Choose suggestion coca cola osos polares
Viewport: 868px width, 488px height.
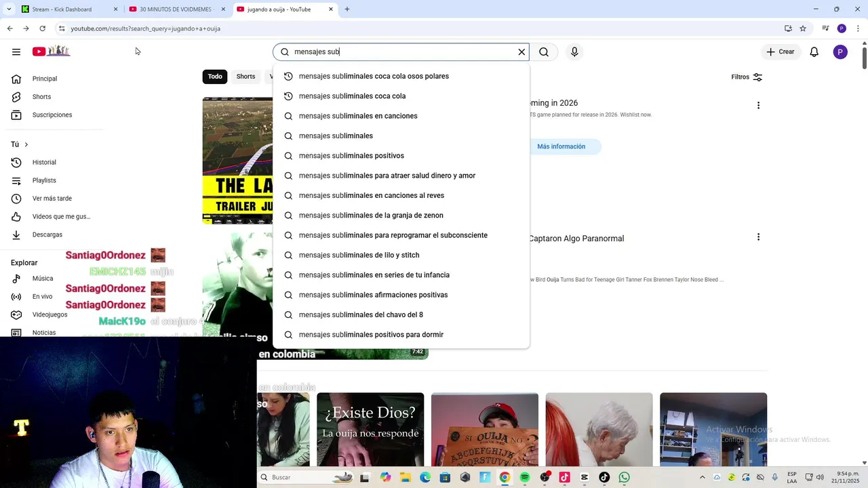[x=401, y=77]
